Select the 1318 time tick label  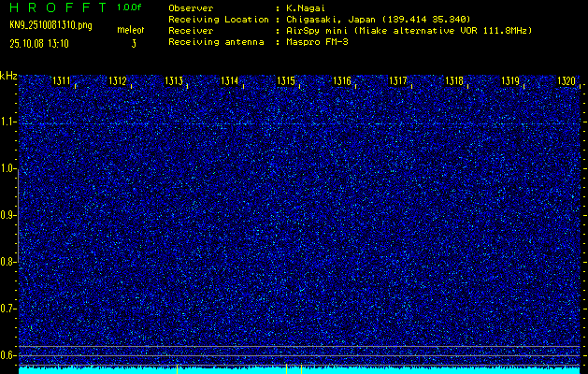coord(454,81)
